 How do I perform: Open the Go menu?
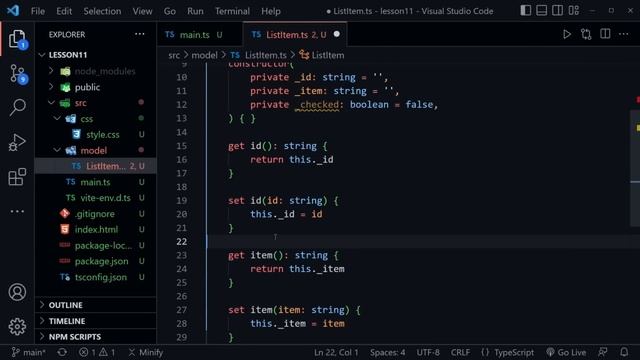coord(170,11)
